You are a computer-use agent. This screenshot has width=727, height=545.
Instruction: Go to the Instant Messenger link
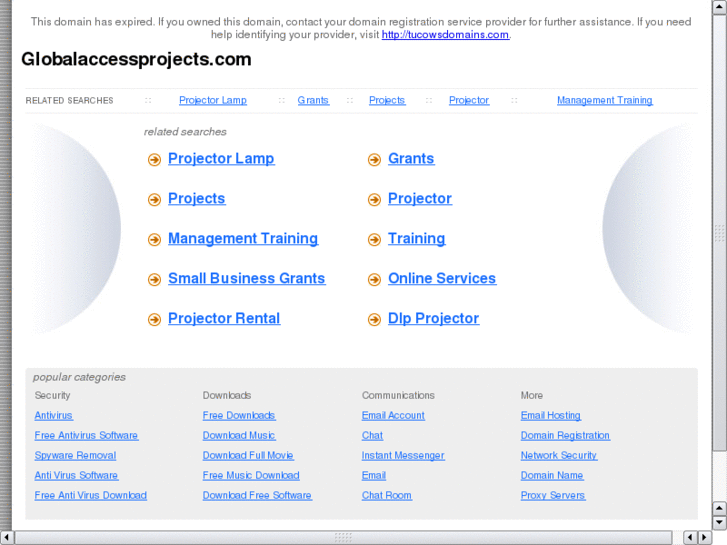click(403, 456)
